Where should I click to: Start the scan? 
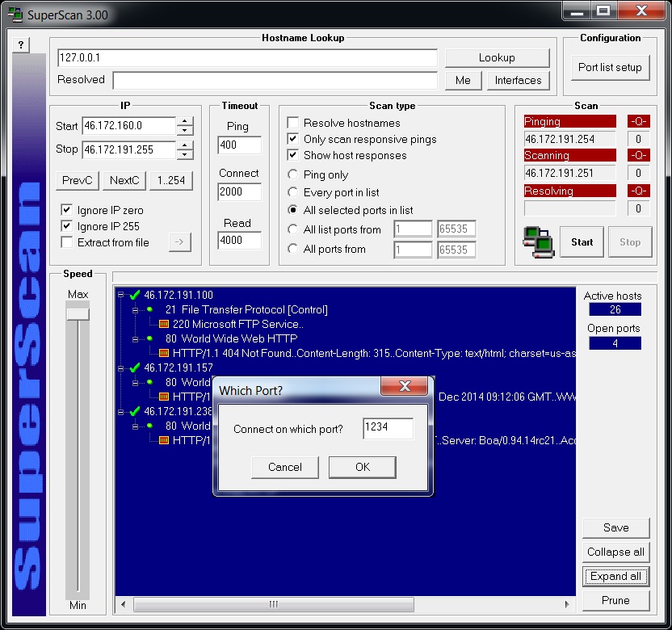(x=582, y=242)
